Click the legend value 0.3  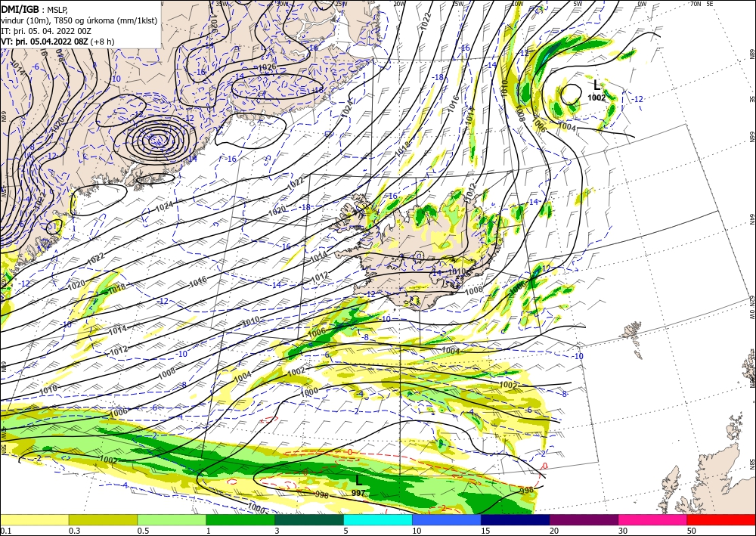click(74, 531)
